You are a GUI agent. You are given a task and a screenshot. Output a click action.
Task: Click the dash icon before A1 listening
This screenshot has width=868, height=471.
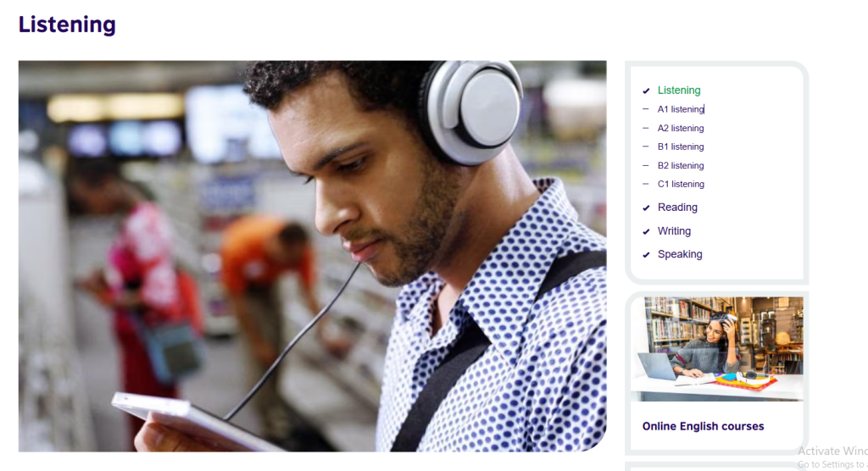[x=645, y=109]
